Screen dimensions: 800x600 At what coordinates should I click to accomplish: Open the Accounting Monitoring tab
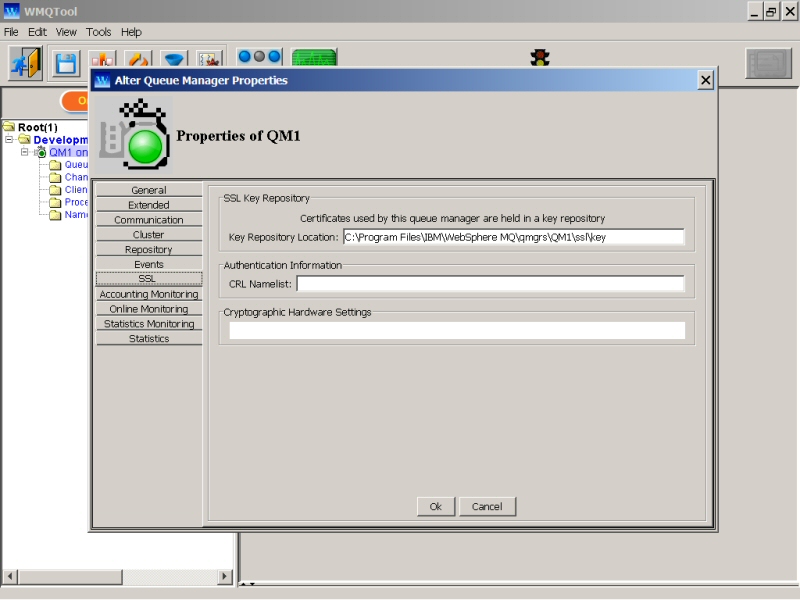[x=149, y=294]
